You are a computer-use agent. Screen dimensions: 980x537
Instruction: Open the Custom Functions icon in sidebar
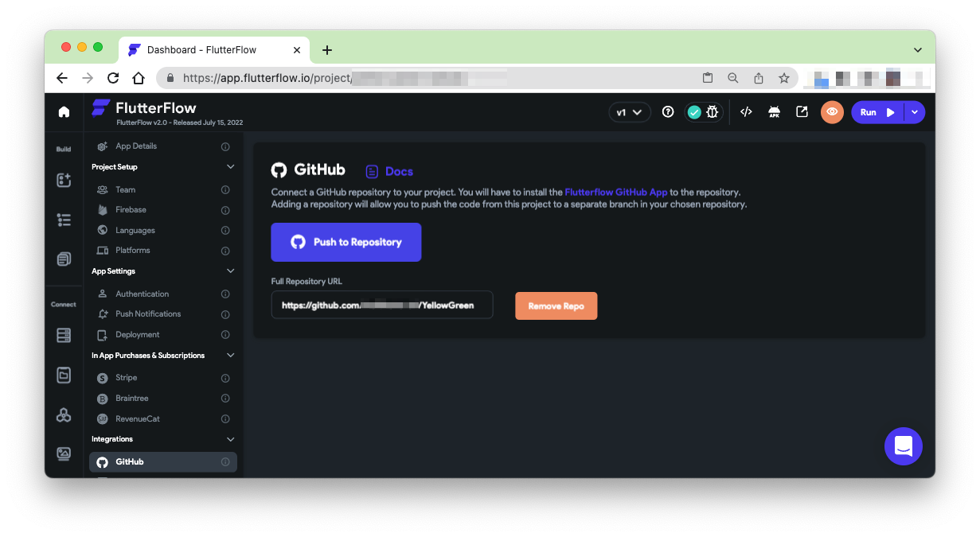(x=64, y=414)
